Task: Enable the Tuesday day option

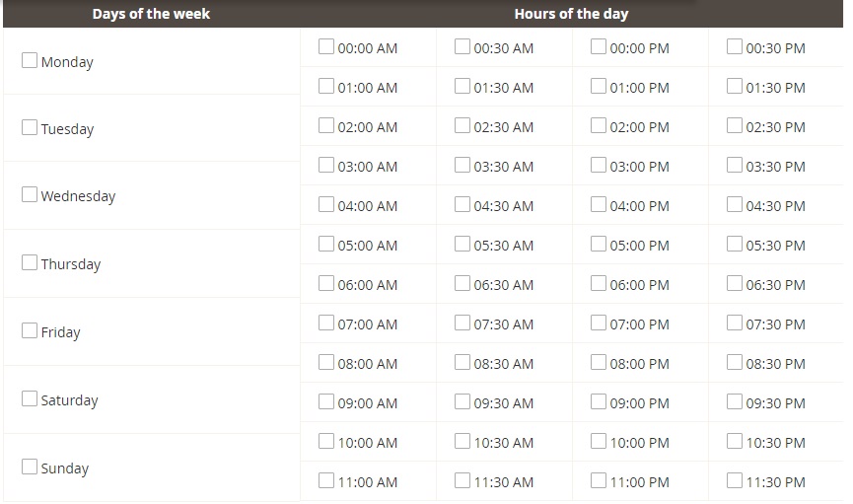Action: [x=30, y=127]
